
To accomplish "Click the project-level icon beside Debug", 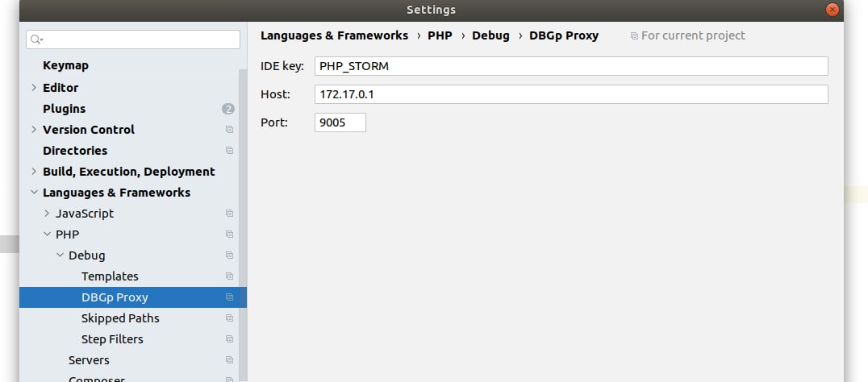I will pos(229,255).
